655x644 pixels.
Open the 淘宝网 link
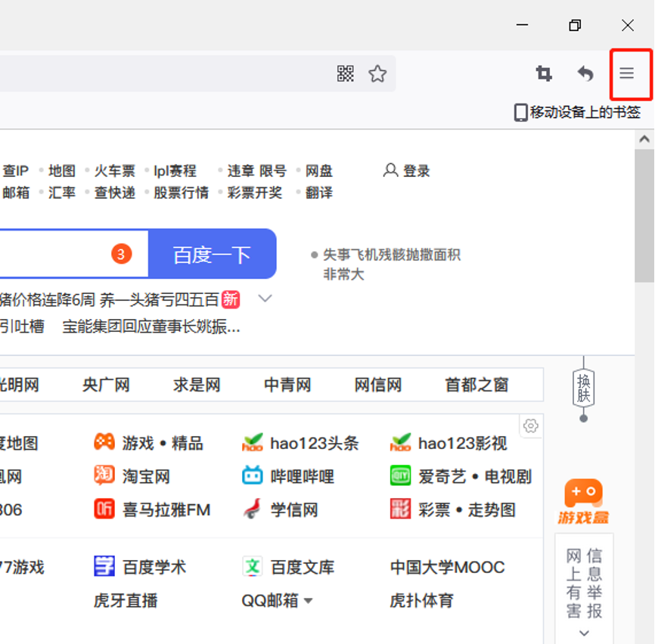pyautogui.click(x=146, y=477)
